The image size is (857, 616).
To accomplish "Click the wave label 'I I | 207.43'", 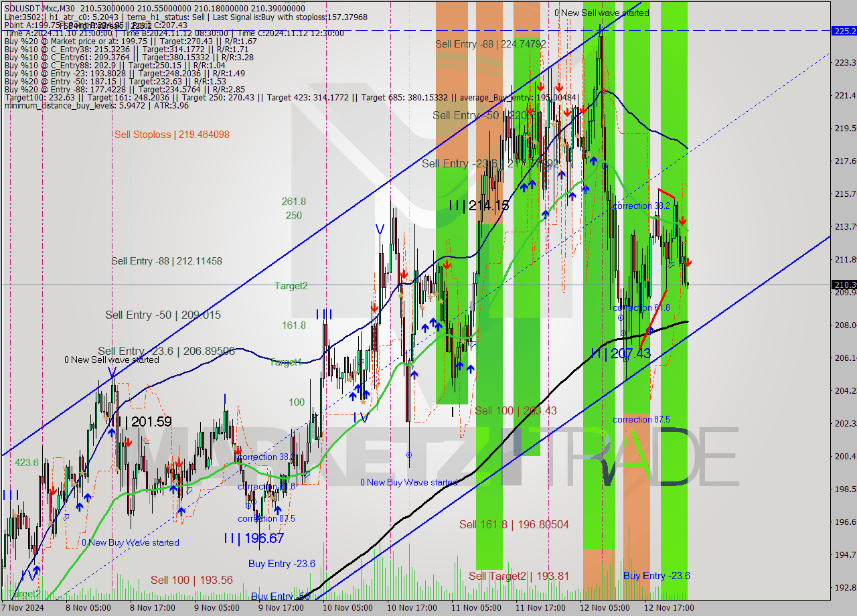I will tap(621, 353).
